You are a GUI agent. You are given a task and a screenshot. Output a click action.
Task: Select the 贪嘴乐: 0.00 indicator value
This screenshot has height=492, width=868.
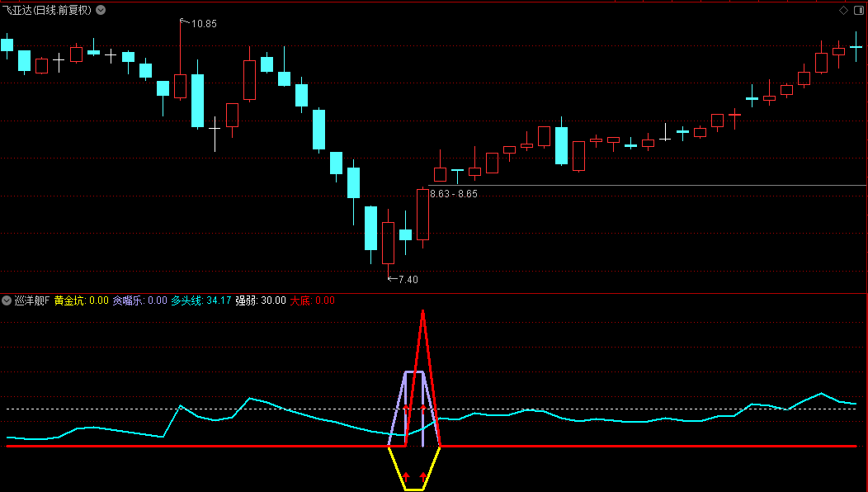(x=140, y=300)
